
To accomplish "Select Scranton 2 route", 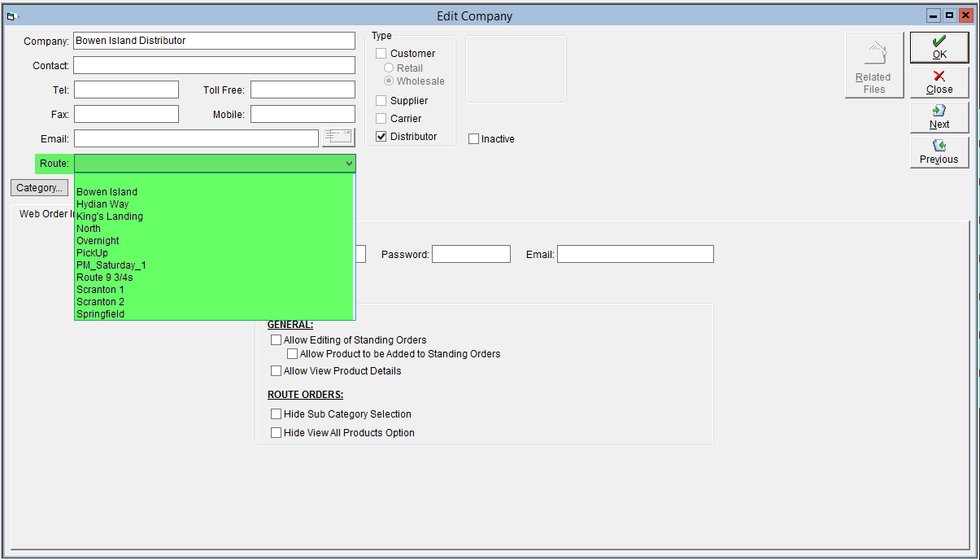I will coord(215,302).
